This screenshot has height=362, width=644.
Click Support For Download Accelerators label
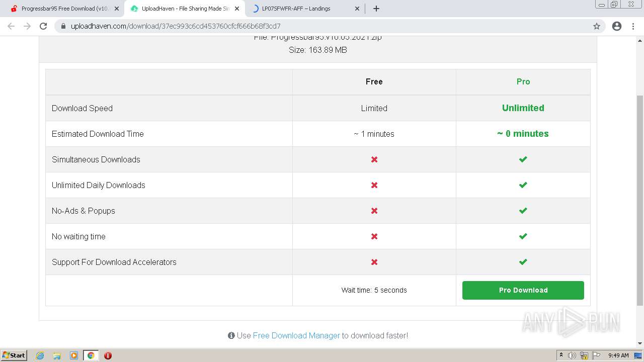pyautogui.click(x=114, y=262)
